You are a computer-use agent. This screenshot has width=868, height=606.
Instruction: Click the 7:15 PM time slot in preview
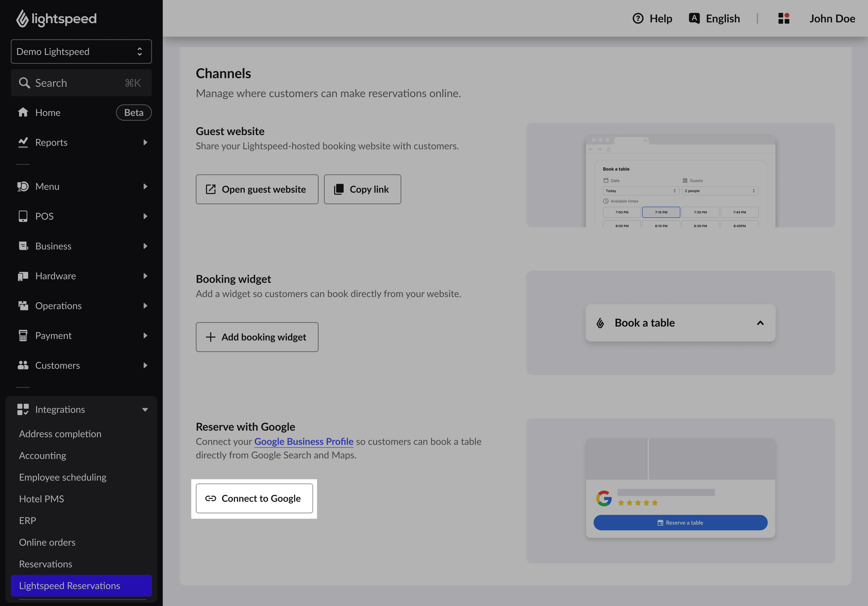pyautogui.click(x=661, y=212)
